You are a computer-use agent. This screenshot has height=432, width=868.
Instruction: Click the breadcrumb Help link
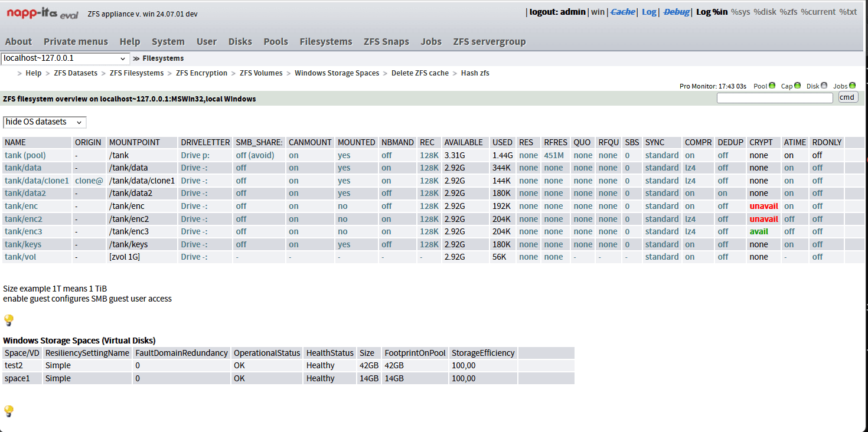(x=34, y=73)
